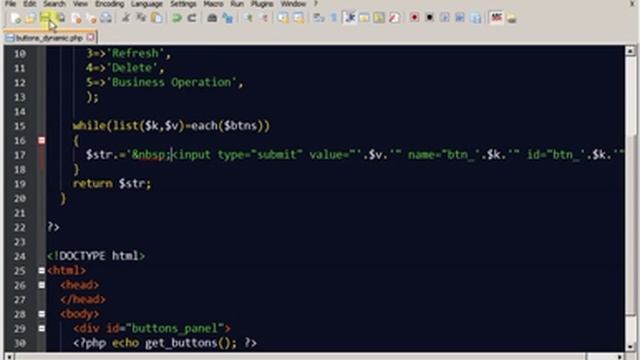640x360 pixels.
Task: Click the Save All toolbar icon
Action: [61, 18]
